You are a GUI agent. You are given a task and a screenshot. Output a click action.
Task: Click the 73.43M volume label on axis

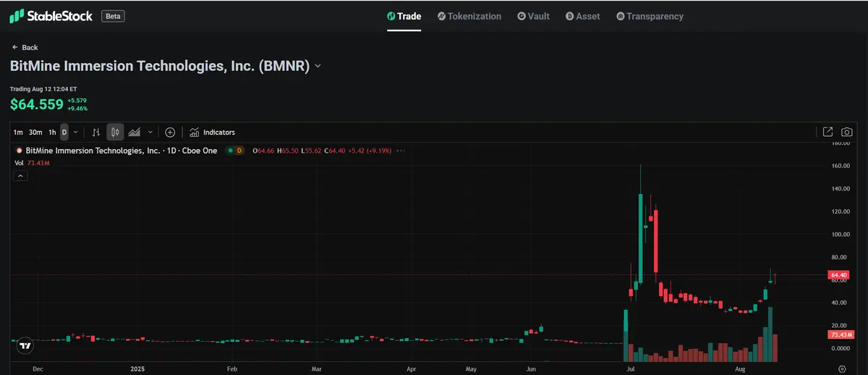(840, 335)
